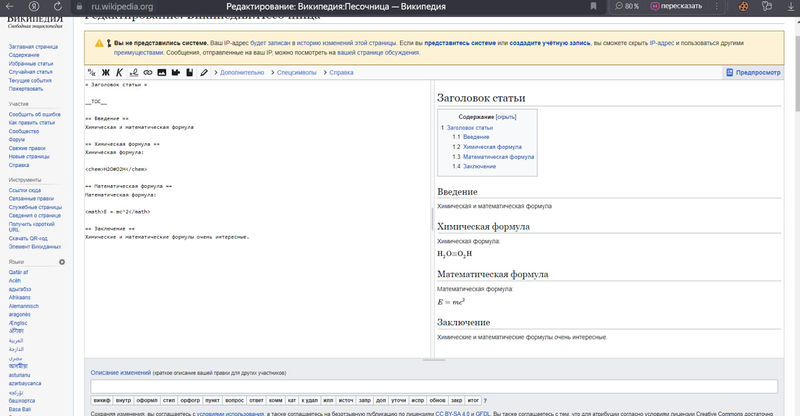Go back in browser
Viewport: 800px width, 416px height.
click(x=10, y=7)
